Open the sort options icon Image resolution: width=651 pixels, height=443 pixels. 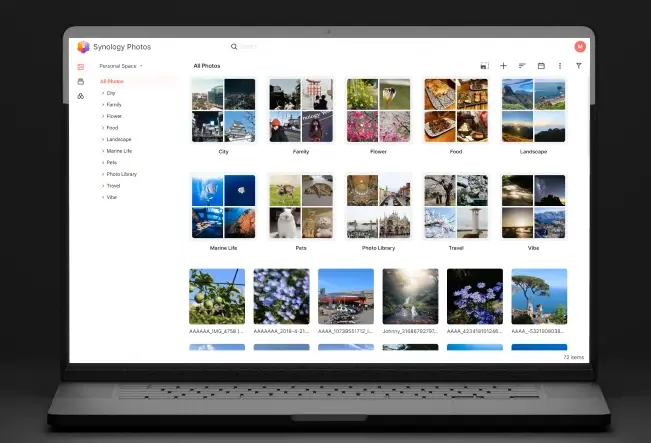[522, 66]
